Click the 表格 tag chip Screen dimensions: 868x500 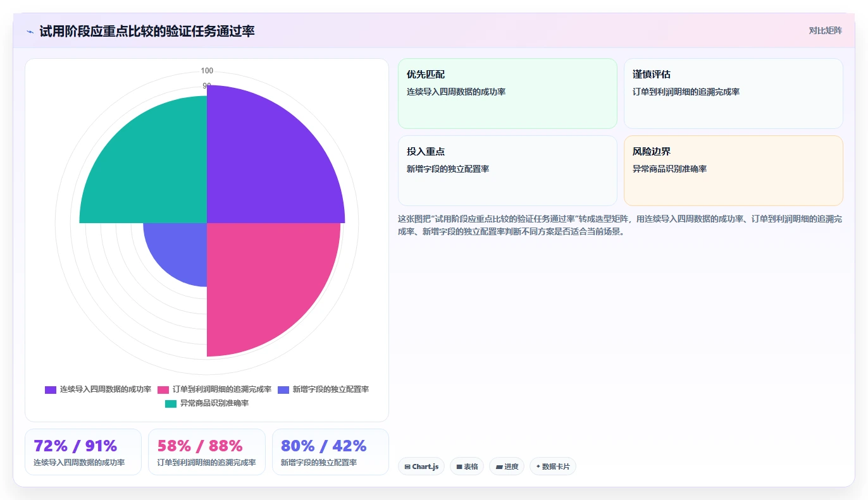click(x=467, y=466)
